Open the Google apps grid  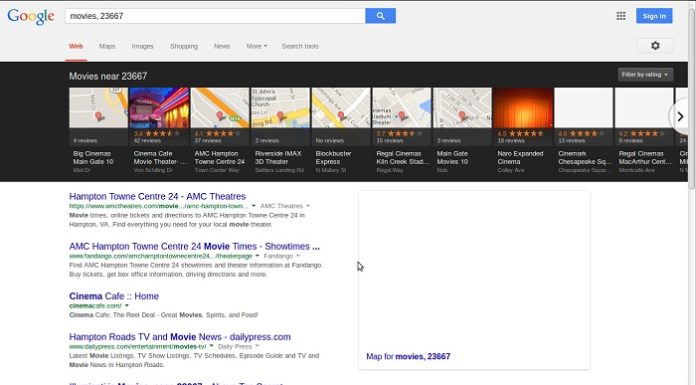(x=621, y=16)
